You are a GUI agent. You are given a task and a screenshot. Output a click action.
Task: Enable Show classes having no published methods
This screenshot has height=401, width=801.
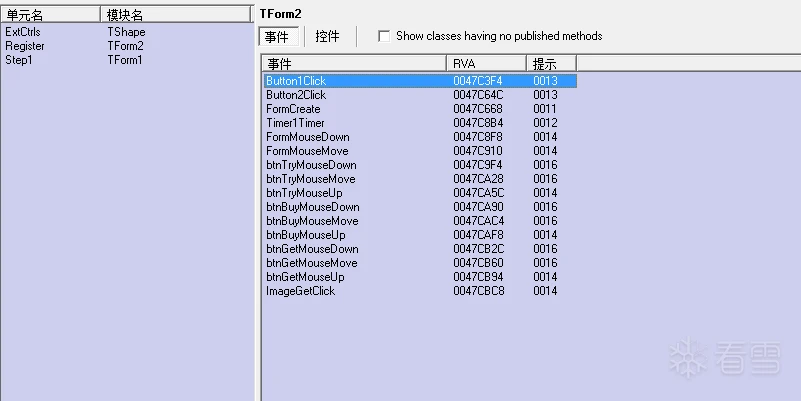click(x=384, y=36)
